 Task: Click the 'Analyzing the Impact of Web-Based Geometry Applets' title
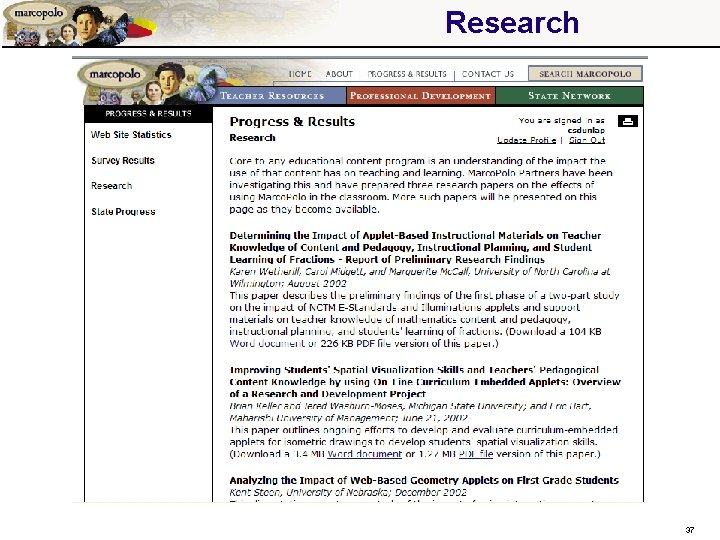[x=424, y=480]
